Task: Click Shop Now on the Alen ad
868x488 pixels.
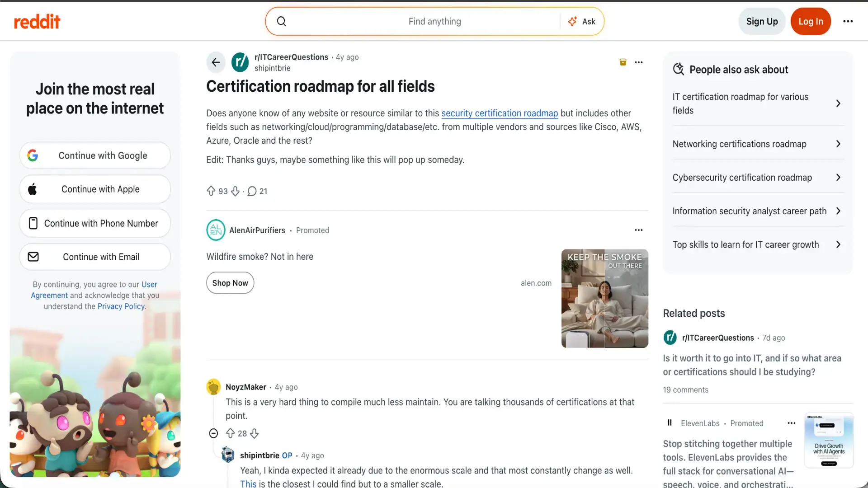Action: [x=230, y=283]
